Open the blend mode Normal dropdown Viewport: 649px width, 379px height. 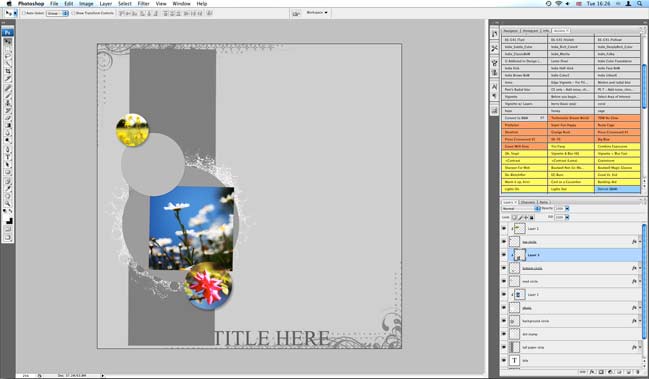point(521,209)
